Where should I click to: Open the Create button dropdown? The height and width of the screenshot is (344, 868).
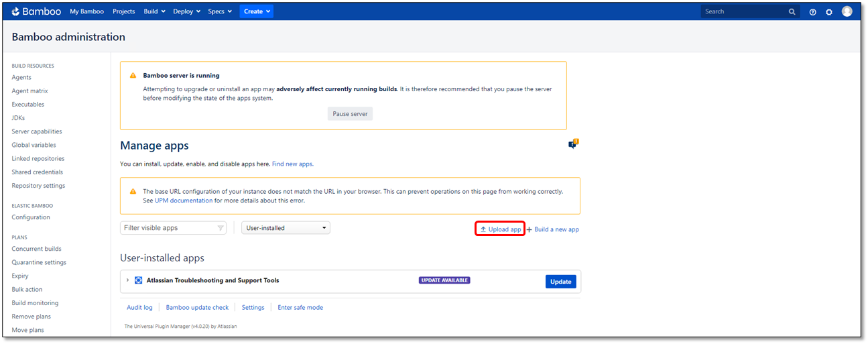[257, 11]
